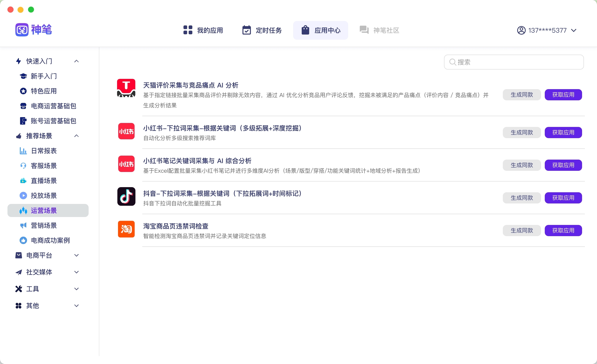Expand the 社交媒体 section
Viewport: 597px width, 364px height.
tap(76, 272)
